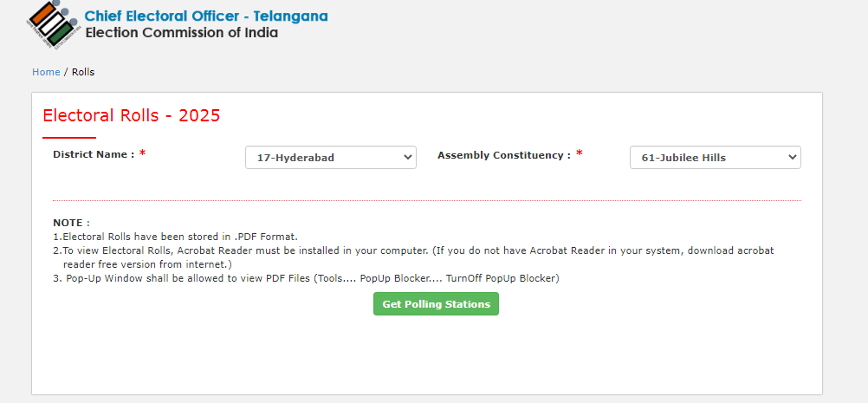Click the red underline below the page heading
Image resolution: width=868 pixels, height=403 pixels.
point(69,137)
